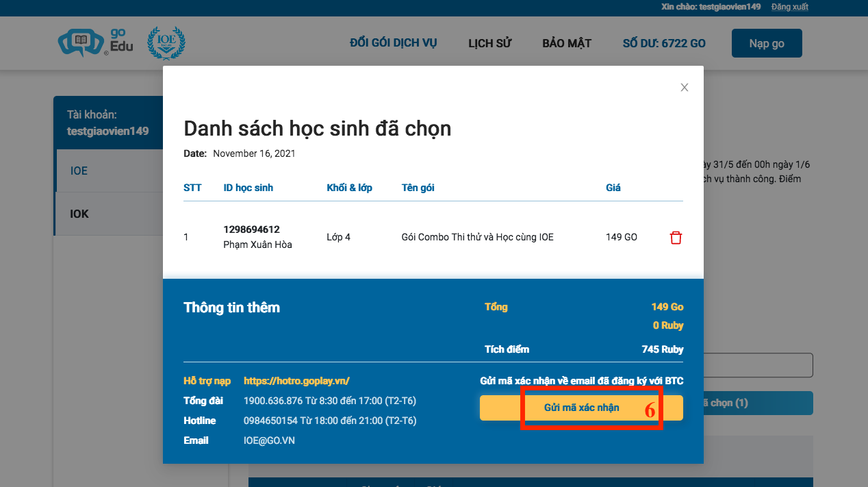Switch to the IOK sidebar tab
This screenshot has width=868, height=487.
(78, 214)
